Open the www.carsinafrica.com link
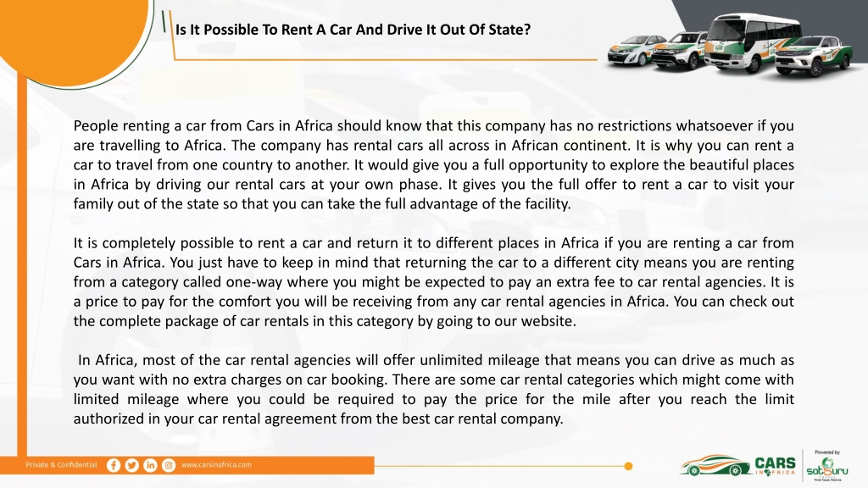Screen dimensions: 868x488 click(216, 465)
